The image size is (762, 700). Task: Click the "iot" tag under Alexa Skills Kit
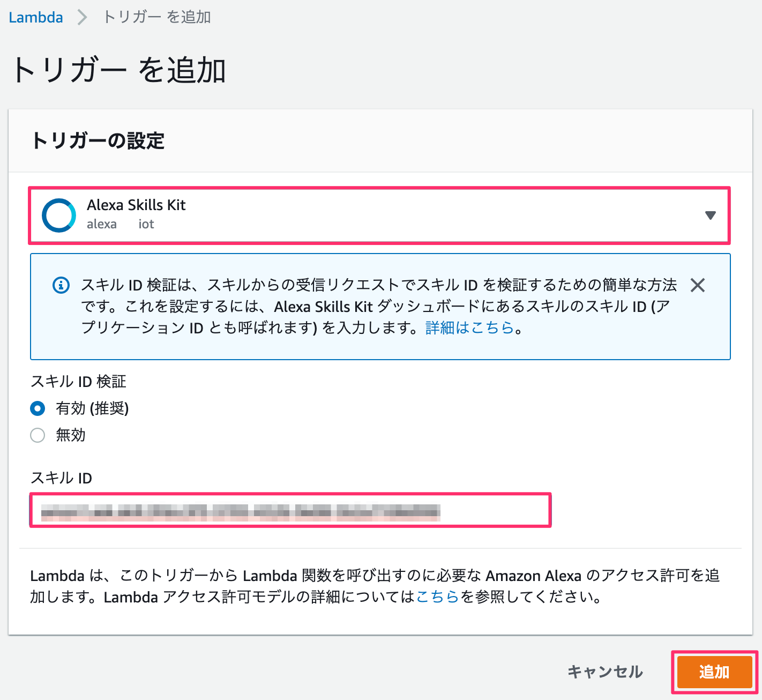click(146, 224)
